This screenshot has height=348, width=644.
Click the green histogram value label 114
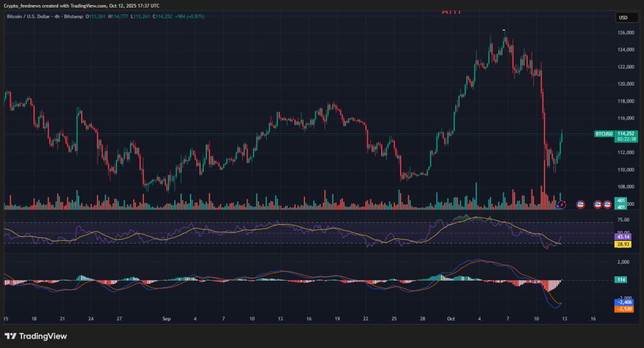click(x=621, y=280)
